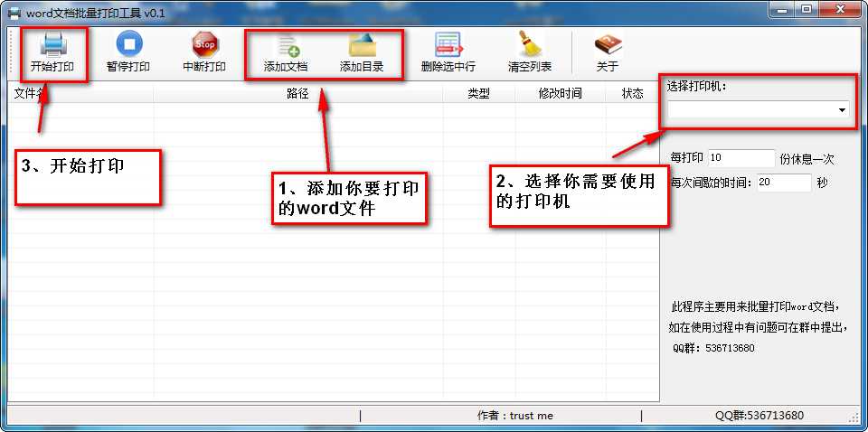This screenshot has width=868, height=432.
Task: Sort by 修改时间 column header
Action: [x=561, y=93]
